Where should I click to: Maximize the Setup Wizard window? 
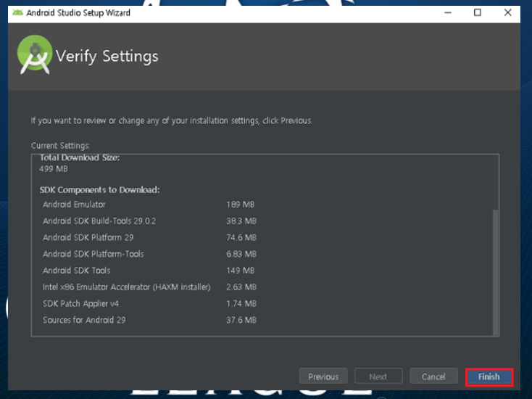pos(478,12)
